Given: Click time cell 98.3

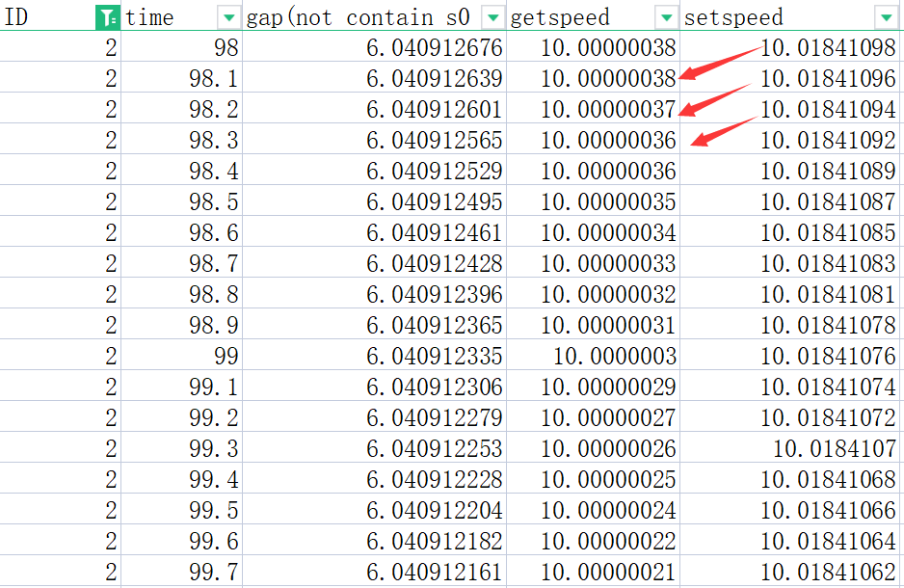Looking at the screenshot, I should click(x=181, y=140).
